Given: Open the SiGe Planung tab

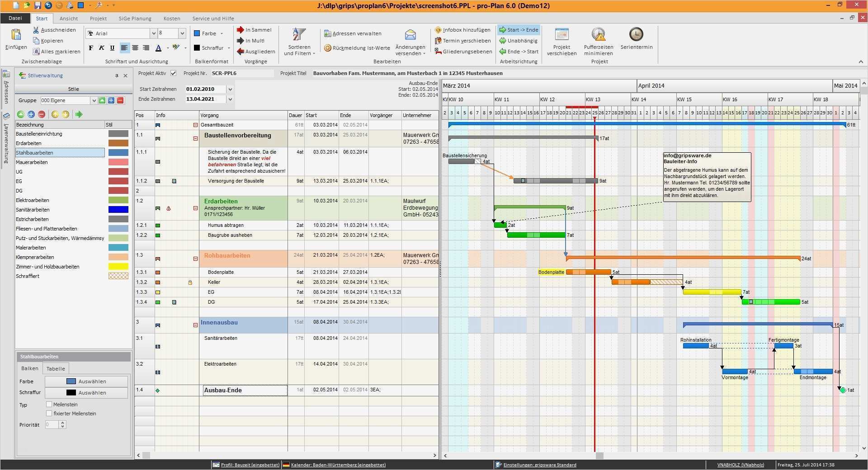Looking at the screenshot, I should pyautogui.click(x=135, y=19).
